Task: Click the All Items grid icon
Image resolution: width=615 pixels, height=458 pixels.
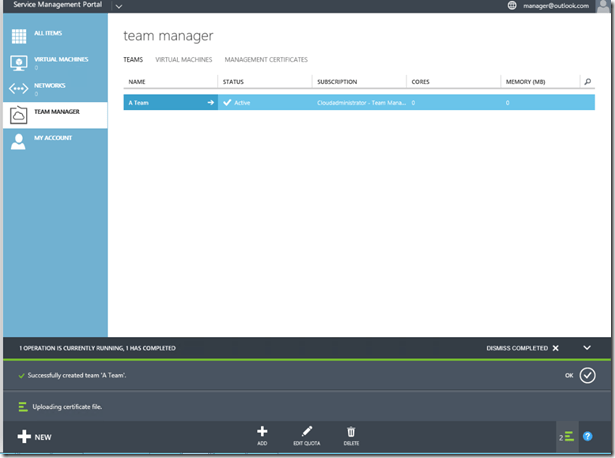Action: (18, 37)
